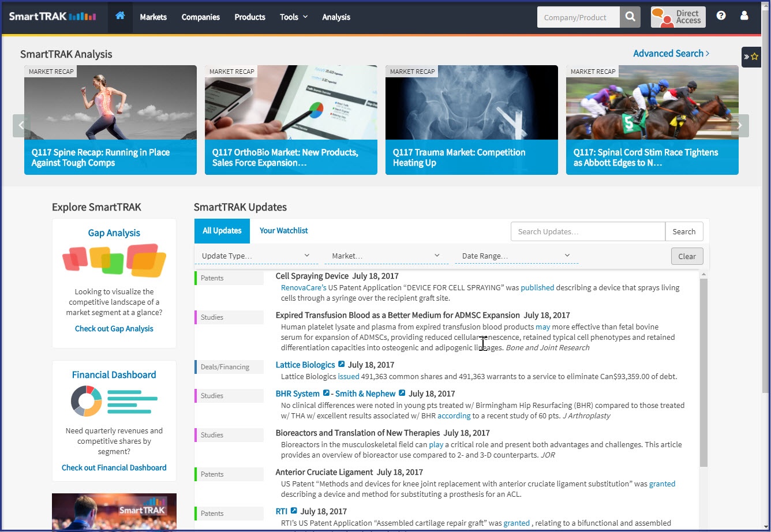Open the BHR System link

pos(298,394)
